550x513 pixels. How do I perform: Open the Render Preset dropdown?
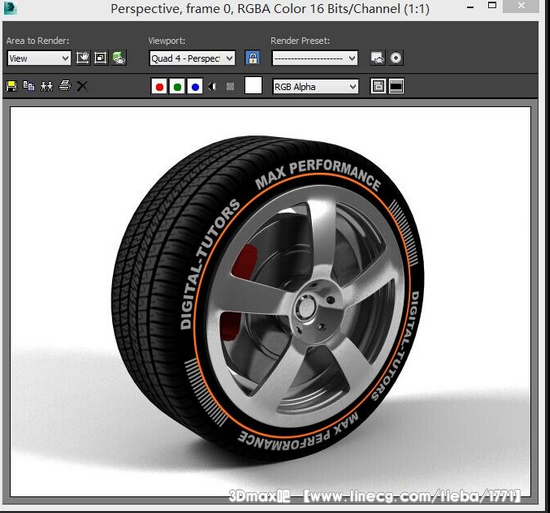[x=315, y=58]
